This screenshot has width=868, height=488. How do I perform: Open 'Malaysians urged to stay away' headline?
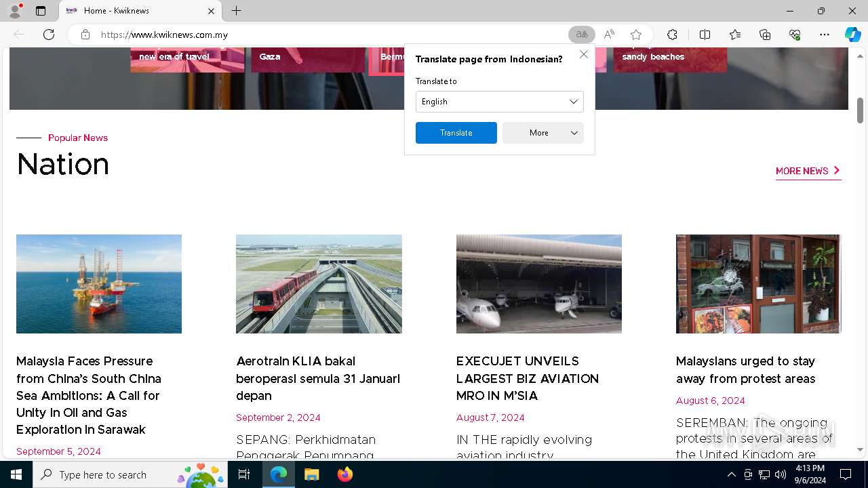[x=746, y=370]
